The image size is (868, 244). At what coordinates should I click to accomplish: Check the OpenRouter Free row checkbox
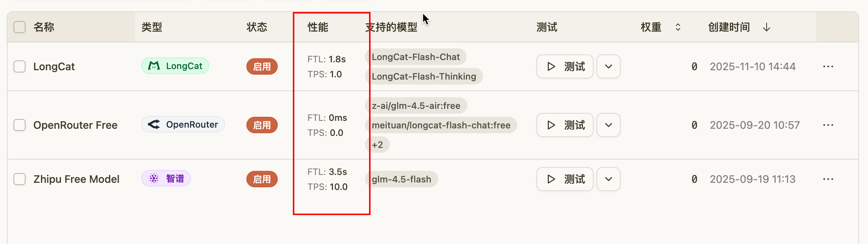click(20, 125)
